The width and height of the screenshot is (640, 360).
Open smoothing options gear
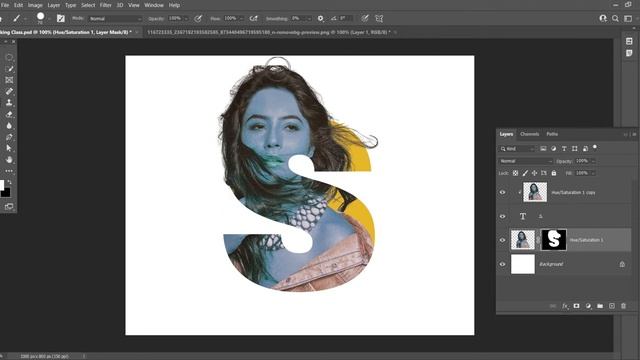point(320,18)
